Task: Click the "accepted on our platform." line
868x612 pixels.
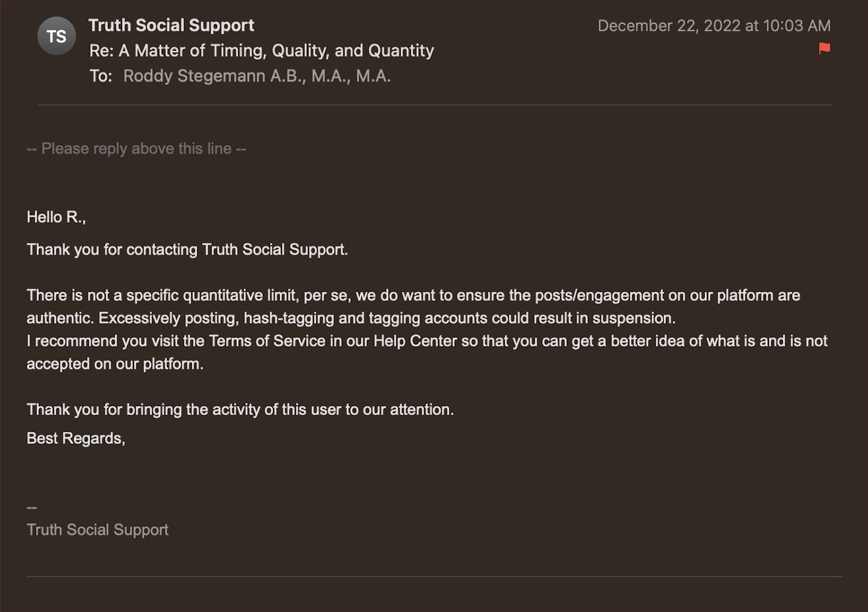Action: tap(115, 364)
